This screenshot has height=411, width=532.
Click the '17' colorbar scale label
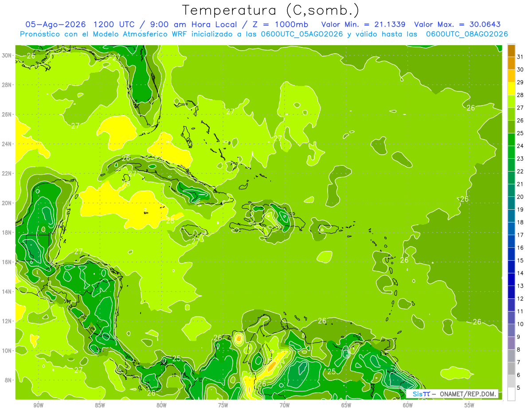tap(520, 235)
